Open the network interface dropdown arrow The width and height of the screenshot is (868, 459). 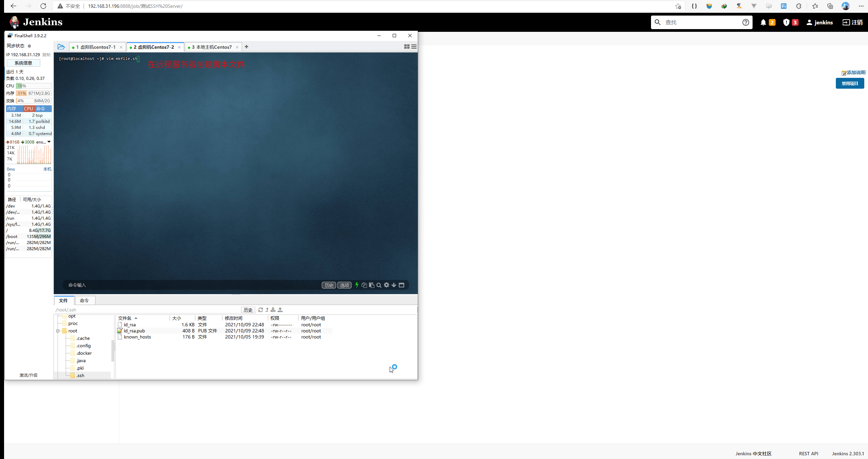coord(49,142)
